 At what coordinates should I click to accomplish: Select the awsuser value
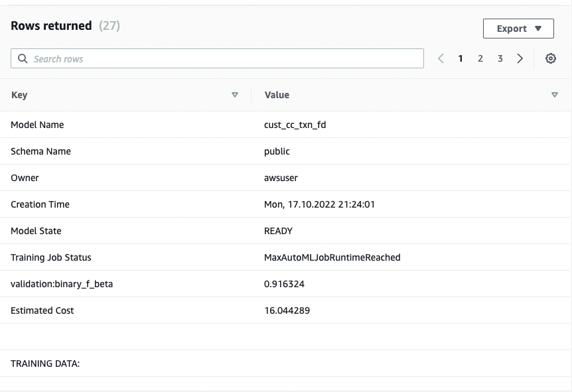(281, 178)
